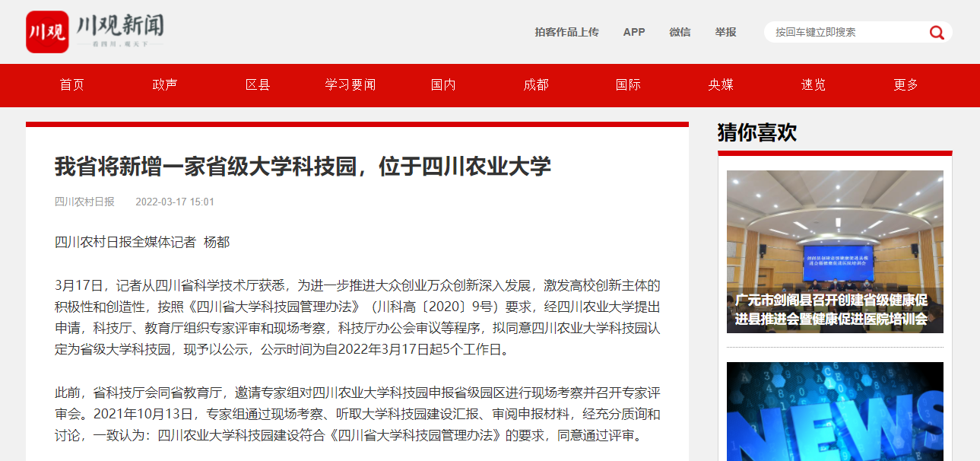This screenshot has width=980, height=461.
Task: Click the 四川农村日报 source label
Action: (x=84, y=202)
